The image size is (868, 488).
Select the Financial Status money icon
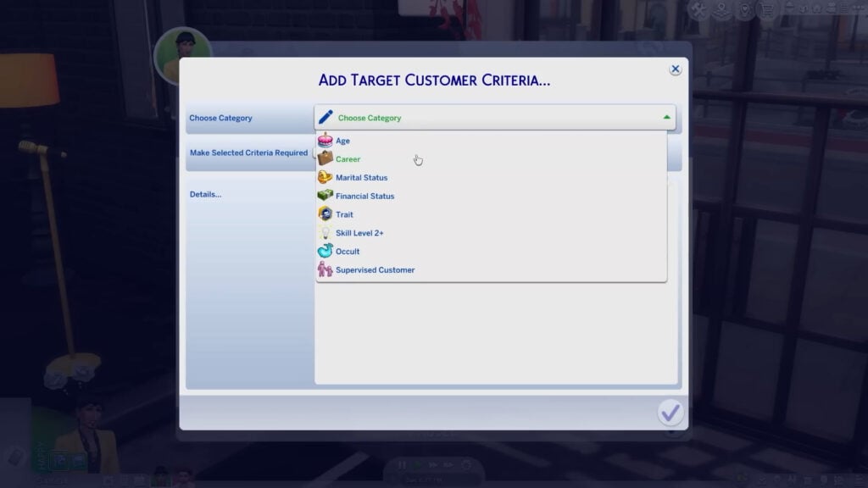click(x=325, y=196)
